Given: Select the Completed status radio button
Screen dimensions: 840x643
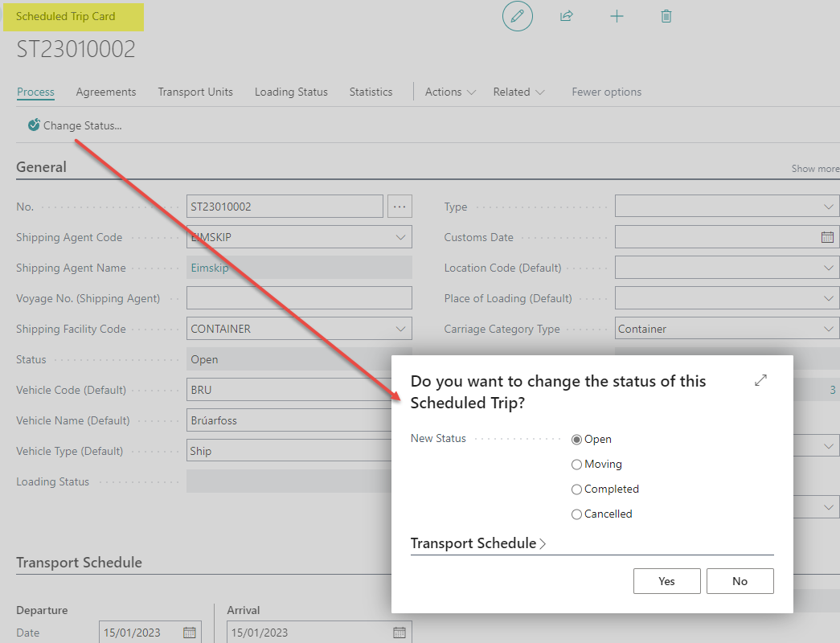Looking at the screenshot, I should [x=576, y=489].
